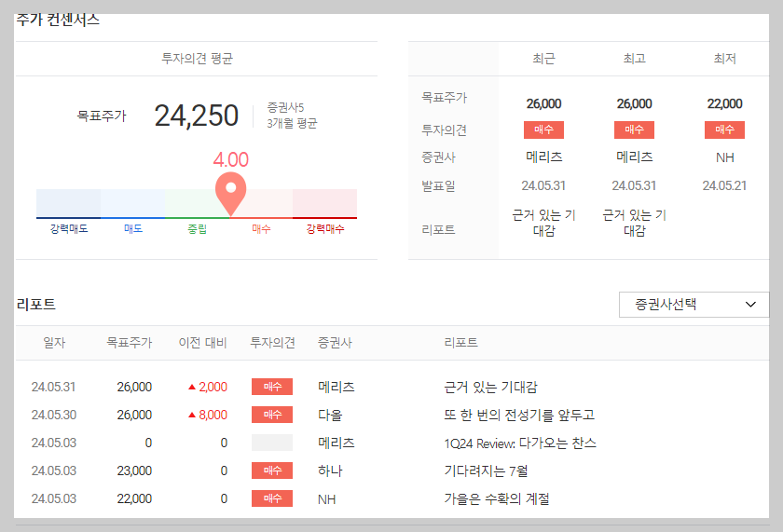Click the 최저 target price 22,000
The width and height of the screenshot is (783, 532).
724,103
